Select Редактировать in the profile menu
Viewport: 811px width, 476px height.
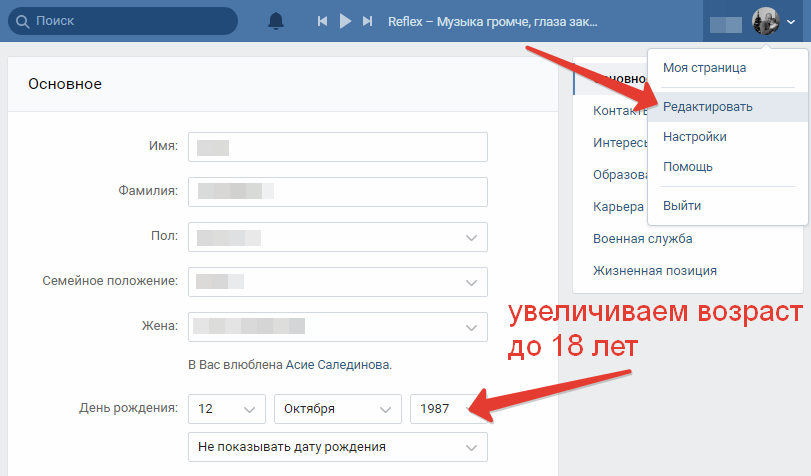point(707,106)
